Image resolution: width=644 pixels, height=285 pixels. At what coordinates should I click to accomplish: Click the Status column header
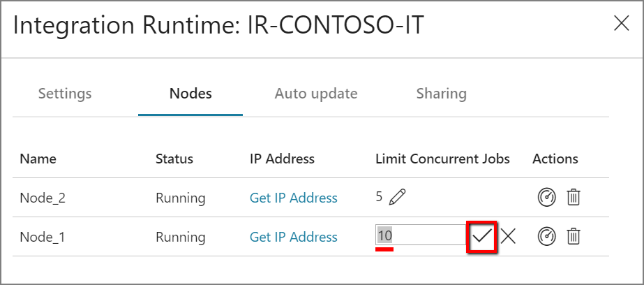point(174,159)
